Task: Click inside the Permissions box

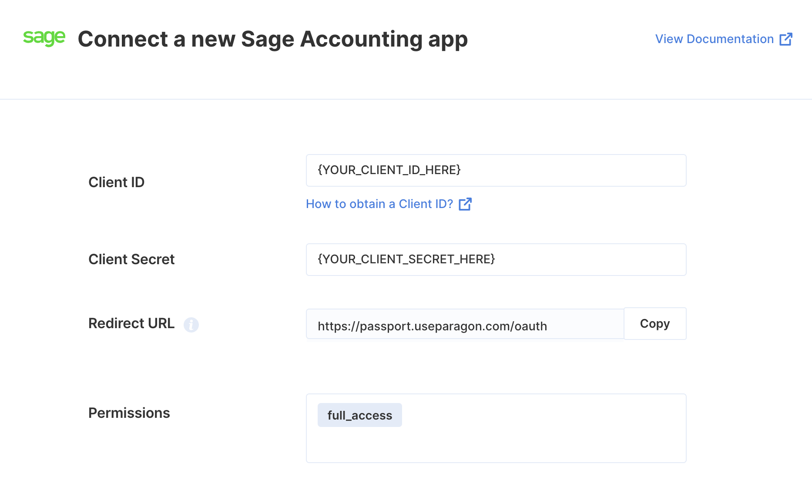Action: 496,428
